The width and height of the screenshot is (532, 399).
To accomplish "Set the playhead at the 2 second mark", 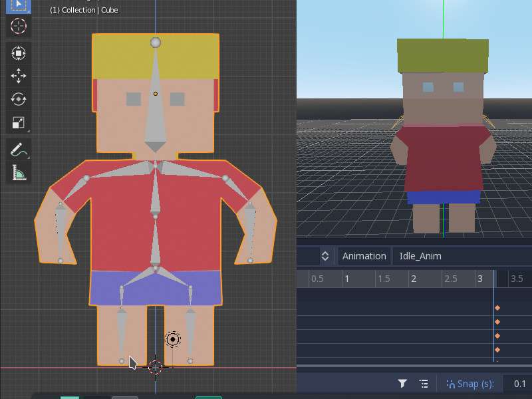I will pos(414,279).
